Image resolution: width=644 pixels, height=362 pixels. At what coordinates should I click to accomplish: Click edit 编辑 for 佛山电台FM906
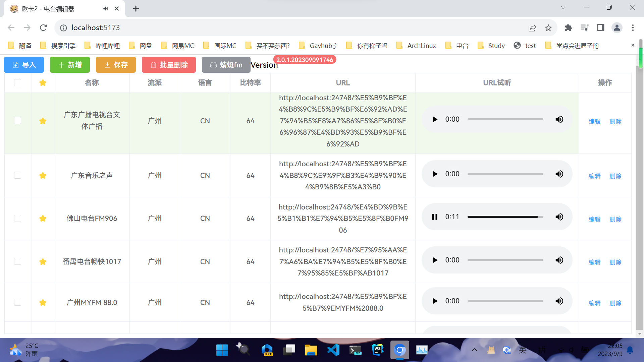point(595,218)
